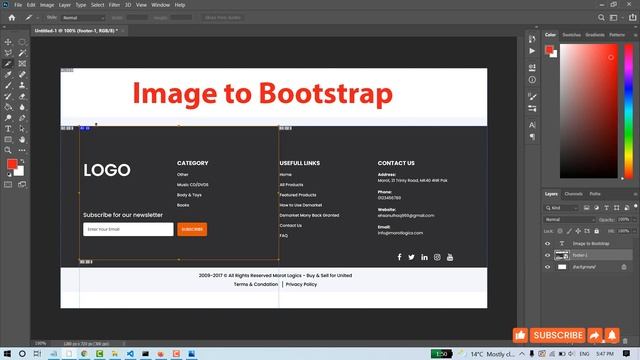Open the Window menu
640x360 pixels.
(x=160, y=5)
